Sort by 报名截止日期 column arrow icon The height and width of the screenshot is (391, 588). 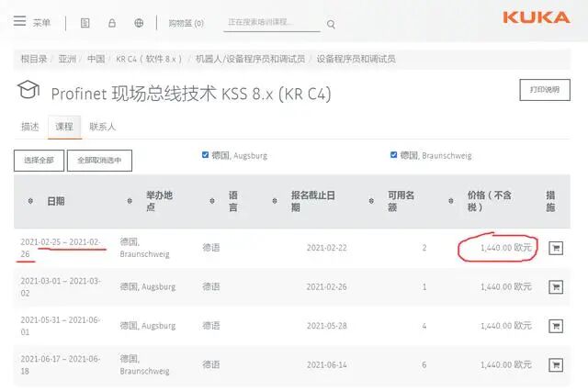tap(275, 201)
